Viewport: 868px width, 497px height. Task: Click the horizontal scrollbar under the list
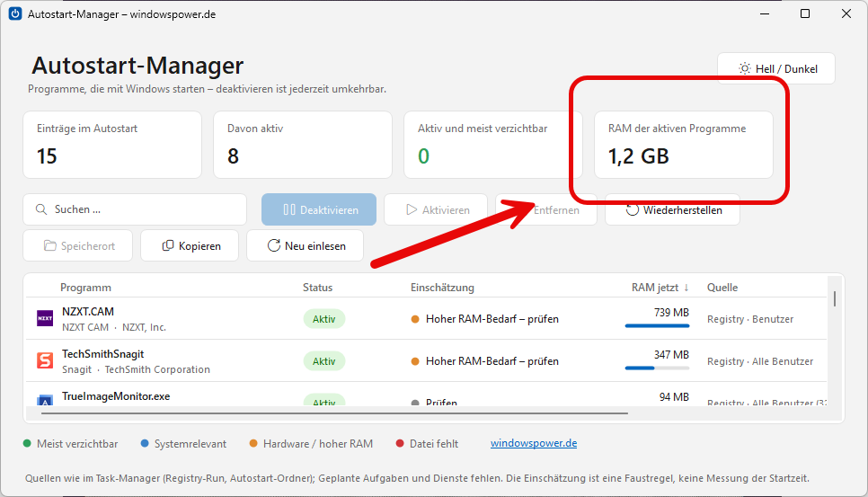click(x=334, y=413)
